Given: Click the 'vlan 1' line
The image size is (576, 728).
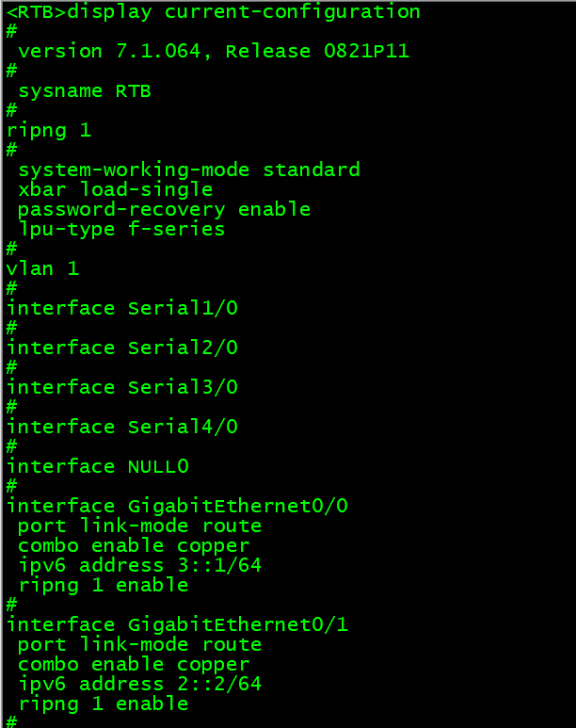Looking at the screenshot, I should tap(42, 269).
